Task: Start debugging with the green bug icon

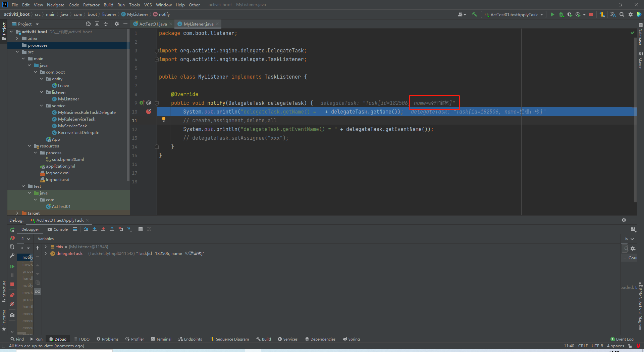Action: click(x=561, y=14)
